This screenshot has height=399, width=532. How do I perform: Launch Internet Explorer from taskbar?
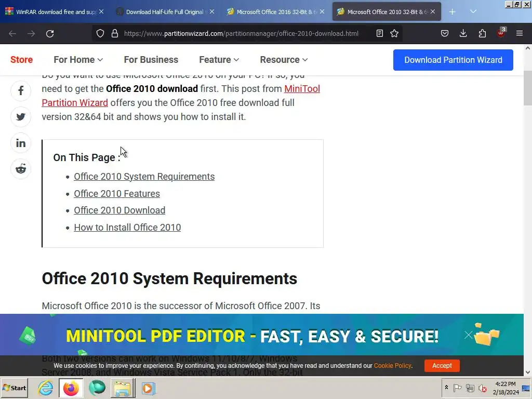tap(46, 388)
